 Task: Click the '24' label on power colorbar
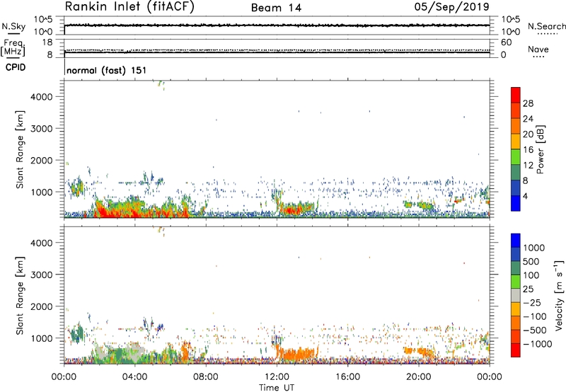[x=528, y=119]
